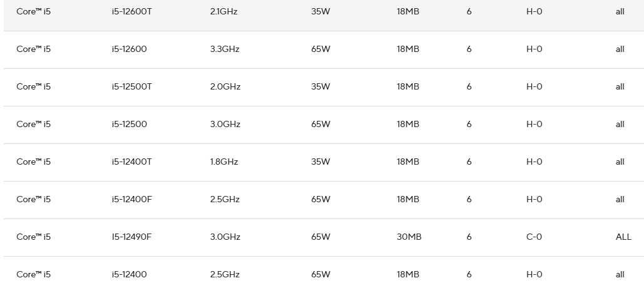The image size is (644, 293).
Task: Click the 2.1GHz frequency value
Action: 224,12
